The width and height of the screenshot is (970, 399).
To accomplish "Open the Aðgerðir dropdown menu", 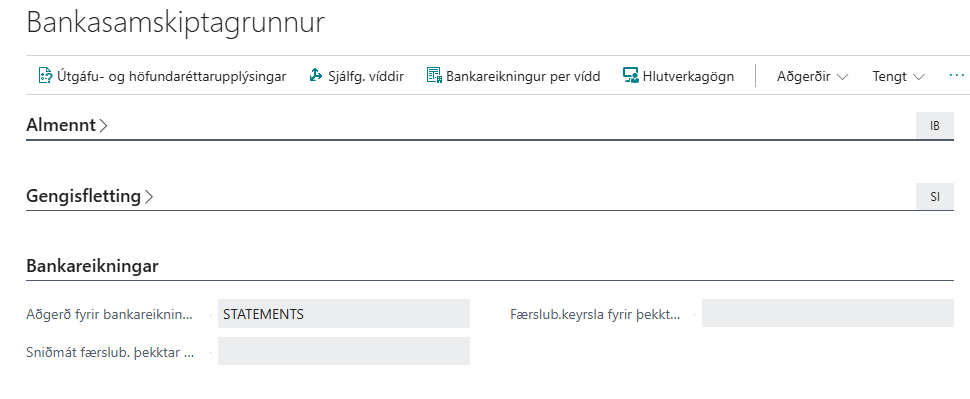I will [x=812, y=77].
